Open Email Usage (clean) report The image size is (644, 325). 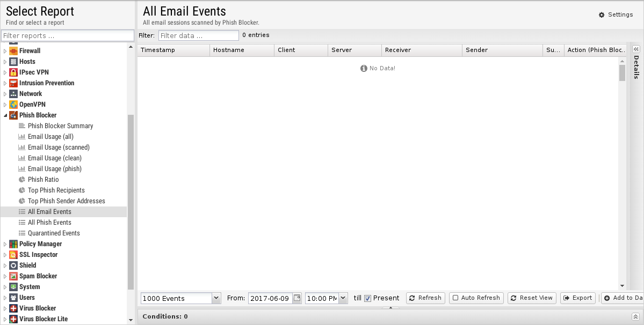(x=55, y=158)
